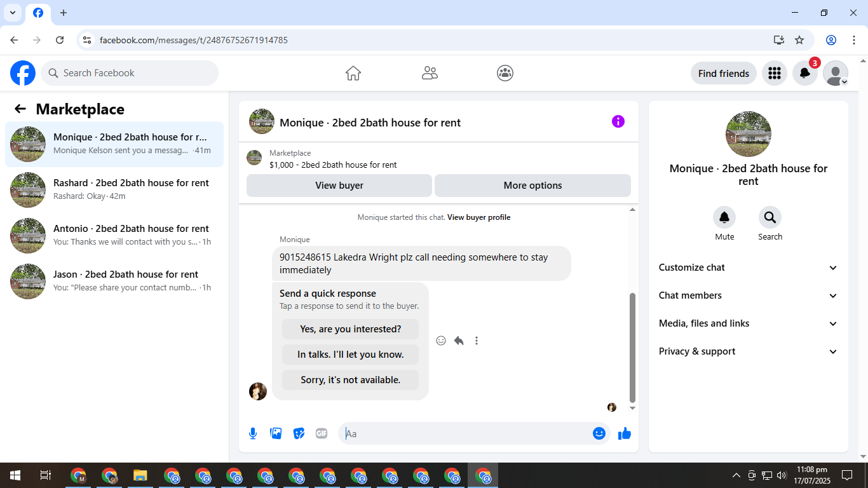Open the Windows notification center

[847, 475]
